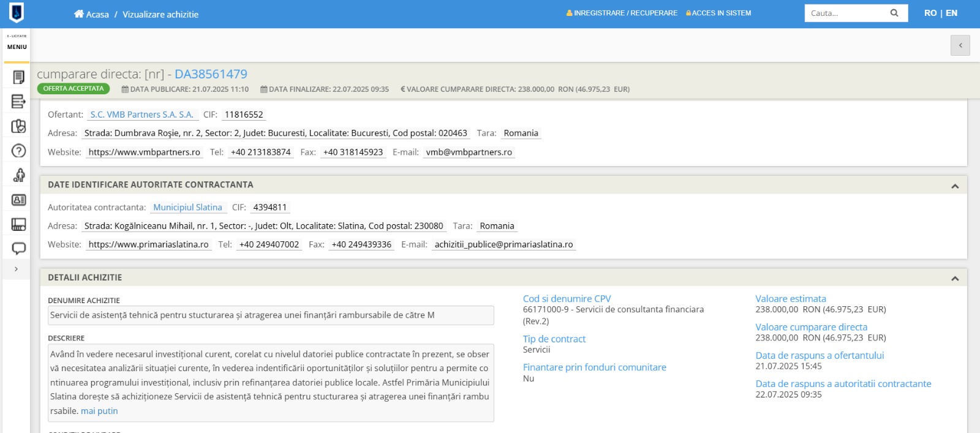Viewport: 980px width, 433px height.
Task: Expand the sidebar menu chevron
Action: click(x=16, y=269)
